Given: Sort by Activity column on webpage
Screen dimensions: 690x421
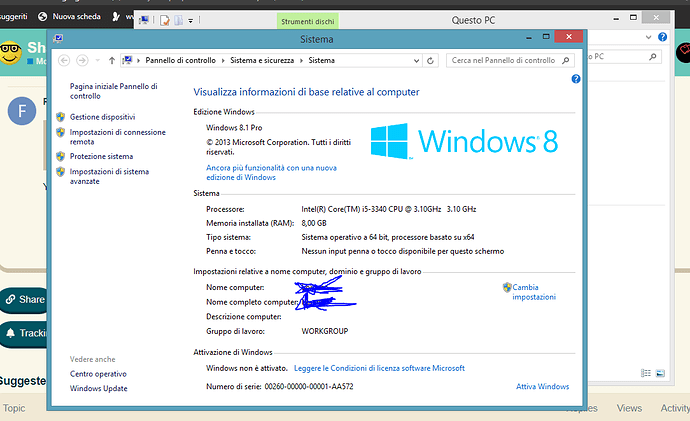Looking at the screenshot, I should coord(675,408).
